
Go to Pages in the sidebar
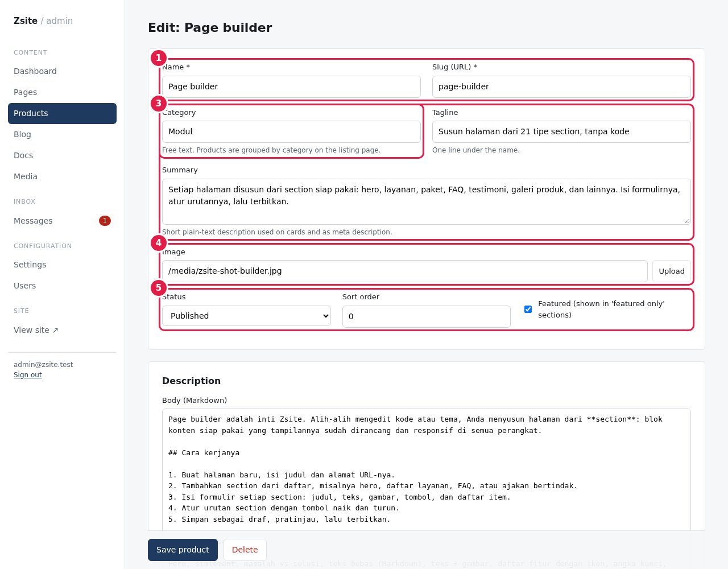coord(62,92)
